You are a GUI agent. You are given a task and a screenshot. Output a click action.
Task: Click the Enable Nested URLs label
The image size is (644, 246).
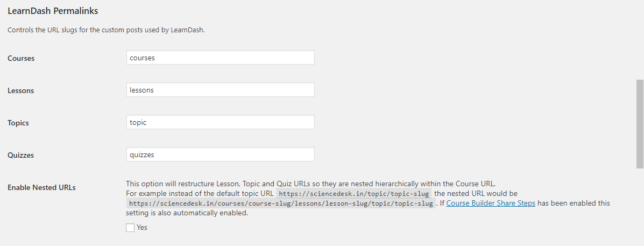click(41, 188)
